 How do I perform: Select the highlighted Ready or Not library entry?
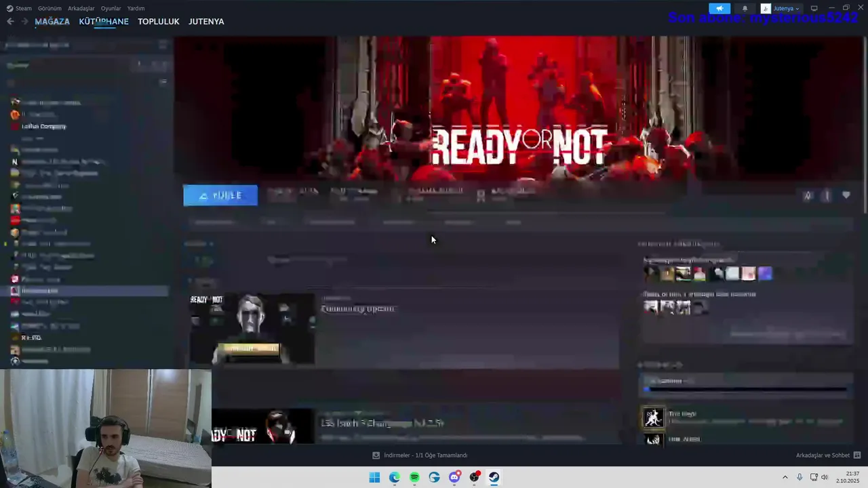pyautogui.click(x=85, y=291)
